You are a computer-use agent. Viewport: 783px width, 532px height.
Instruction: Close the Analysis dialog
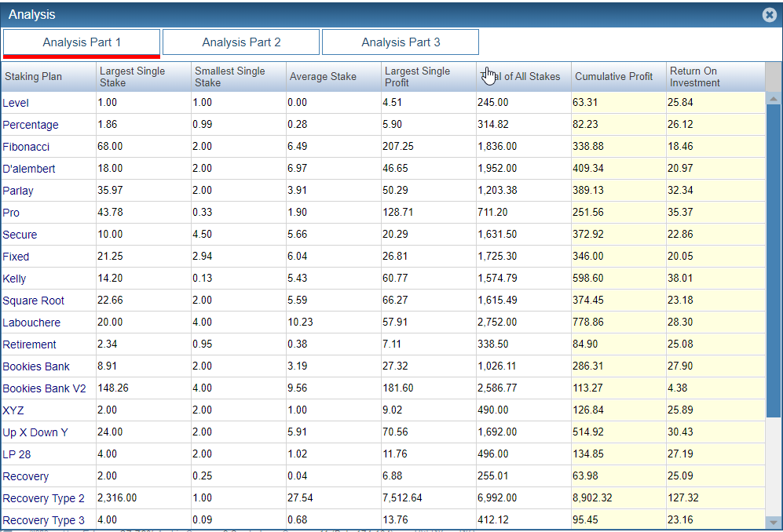[769, 15]
